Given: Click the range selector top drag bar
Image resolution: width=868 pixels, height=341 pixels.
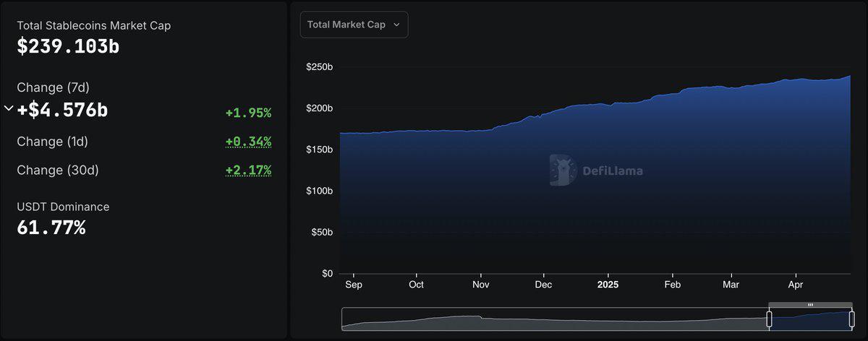Looking at the screenshot, I should point(809,305).
